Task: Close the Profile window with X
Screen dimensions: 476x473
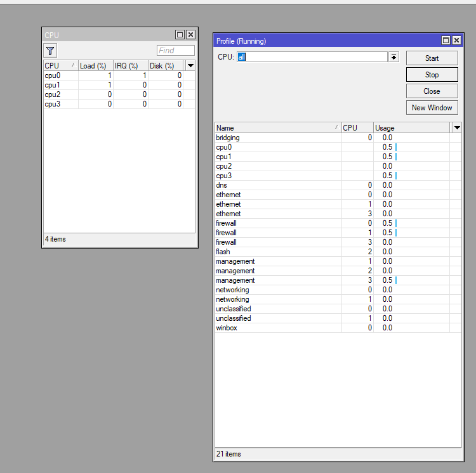Action: [x=456, y=41]
